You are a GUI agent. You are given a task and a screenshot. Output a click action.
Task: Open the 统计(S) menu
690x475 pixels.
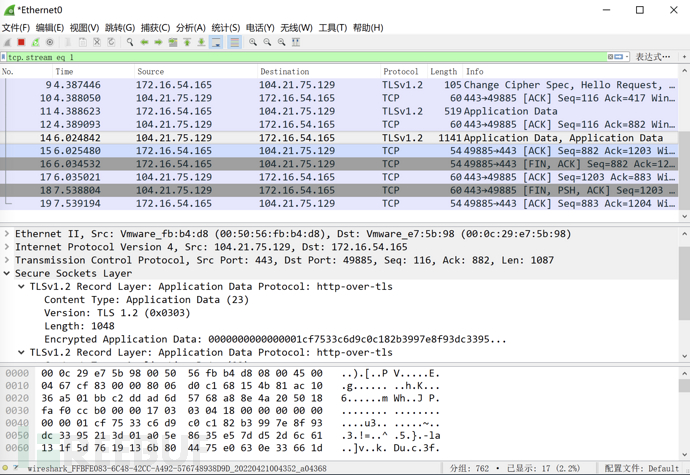pyautogui.click(x=226, y=28)
